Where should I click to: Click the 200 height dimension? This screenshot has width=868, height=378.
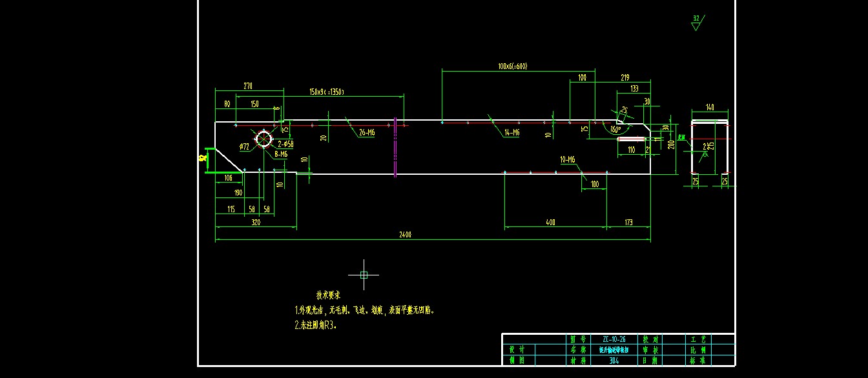pyautogui.click(x=671, y=145)
